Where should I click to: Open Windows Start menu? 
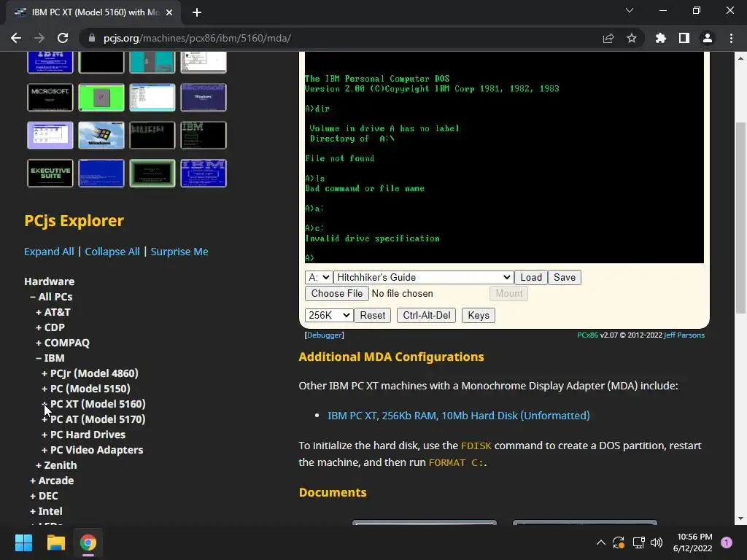pyautogui.click(x=23, y=542)
